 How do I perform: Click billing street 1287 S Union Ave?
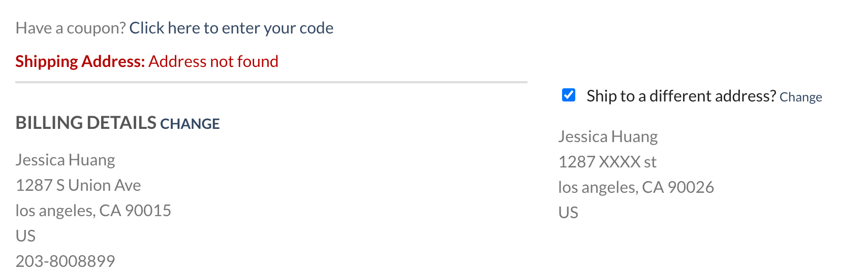tap(78, 185)
